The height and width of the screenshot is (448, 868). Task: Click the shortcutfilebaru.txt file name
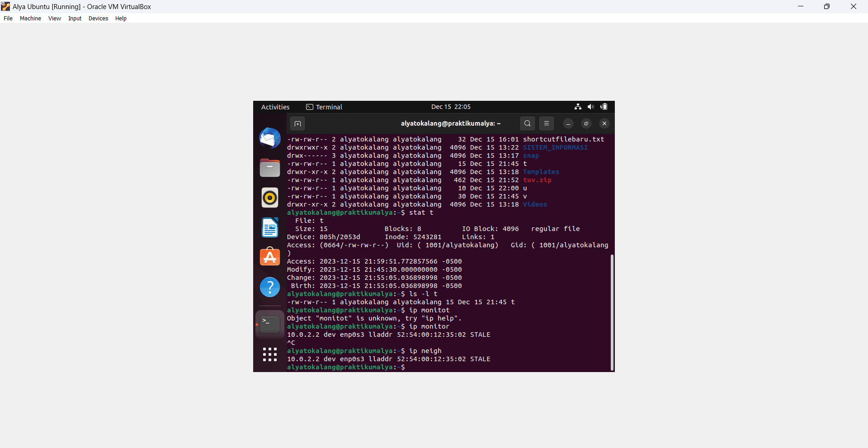[564, 139]
